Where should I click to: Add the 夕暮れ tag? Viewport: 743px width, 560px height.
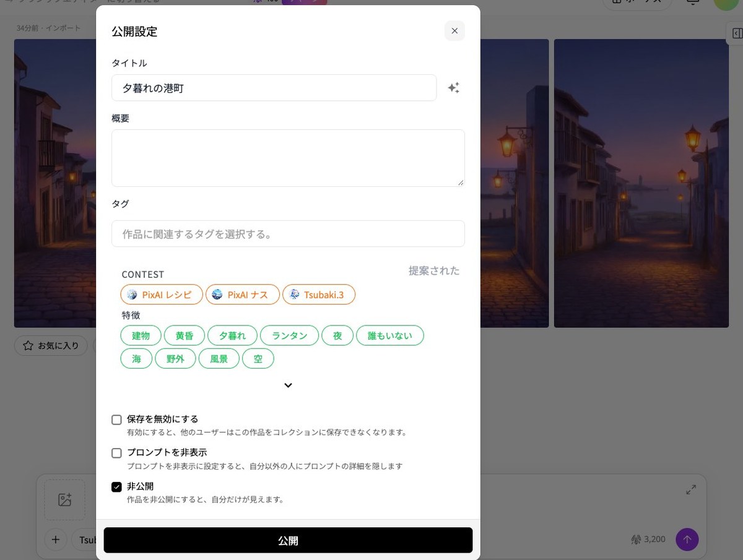click(x=232, y=335)
